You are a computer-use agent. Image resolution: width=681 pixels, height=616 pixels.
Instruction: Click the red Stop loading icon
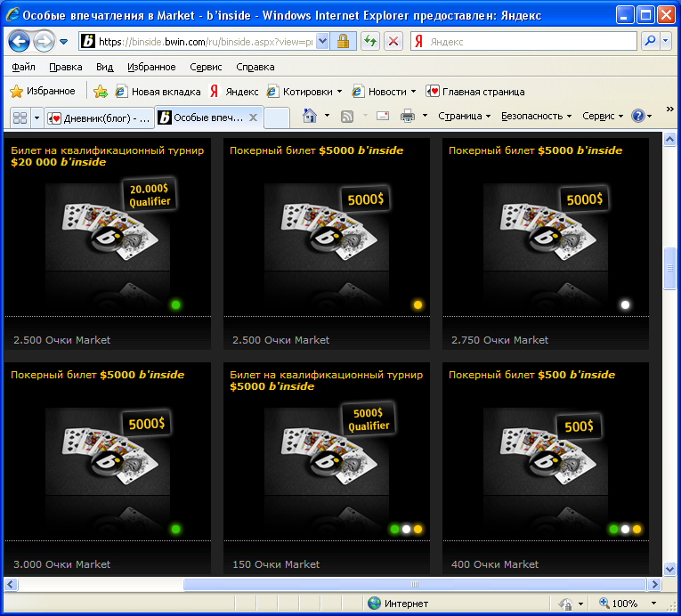[393, 42]
